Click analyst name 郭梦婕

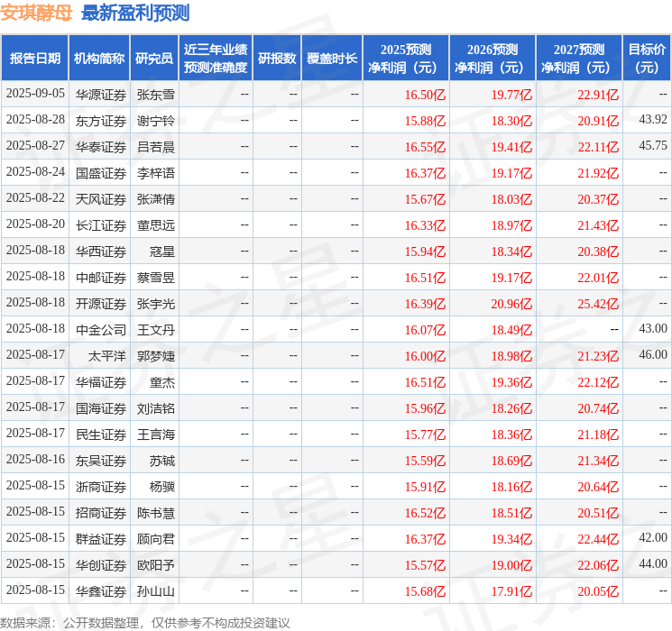[x=155, y=355]
